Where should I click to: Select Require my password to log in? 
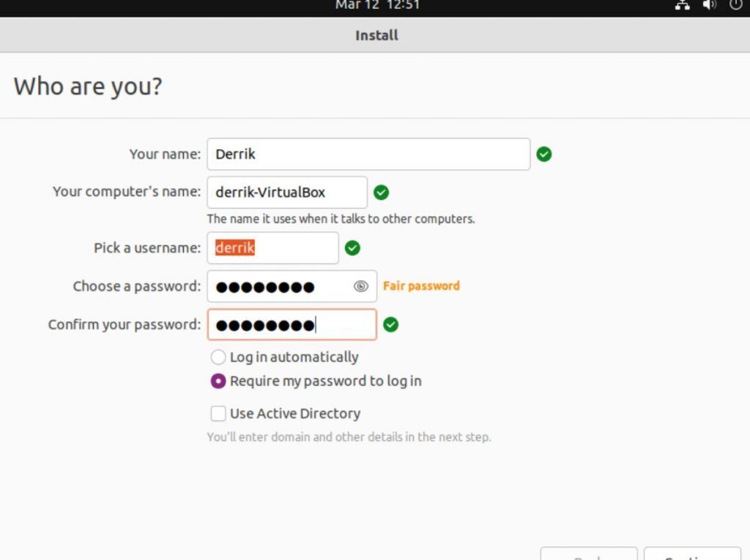click(218, 381)
